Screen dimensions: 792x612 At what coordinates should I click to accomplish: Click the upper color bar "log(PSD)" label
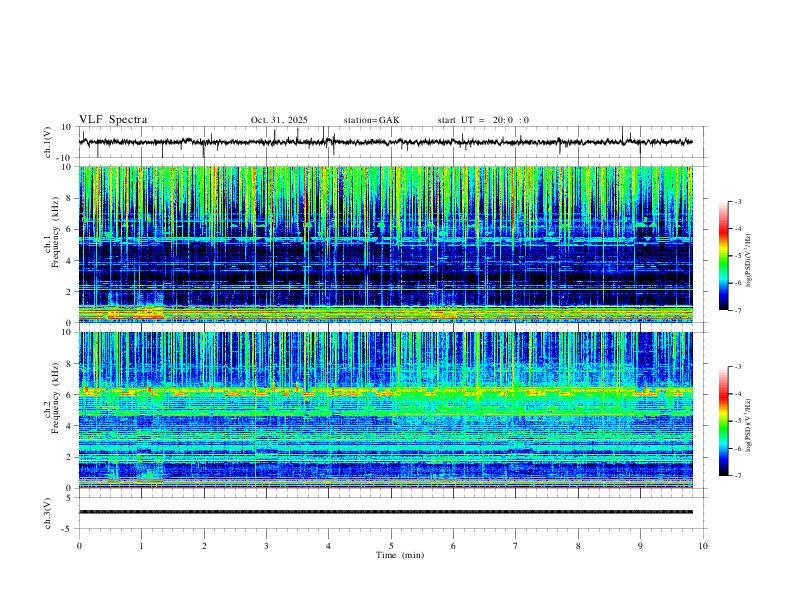coord(749,260)
